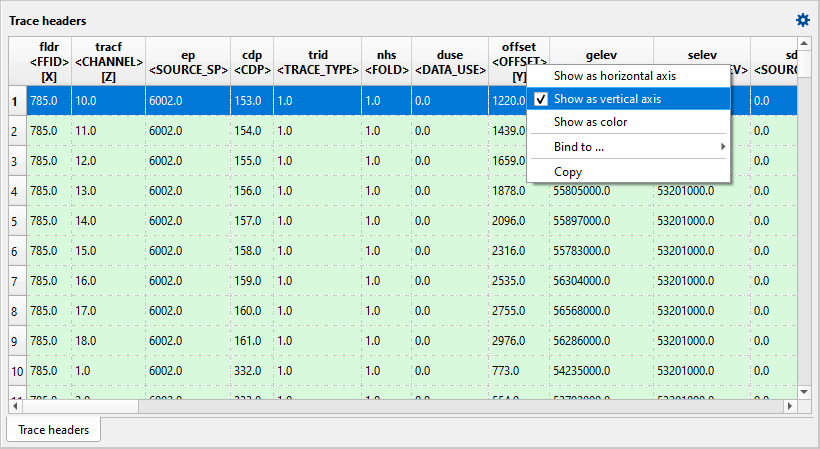Viewport: 820px width, 449px height.
Task: Click the fldr FFID column header
Action: click(x=49, y=62)
